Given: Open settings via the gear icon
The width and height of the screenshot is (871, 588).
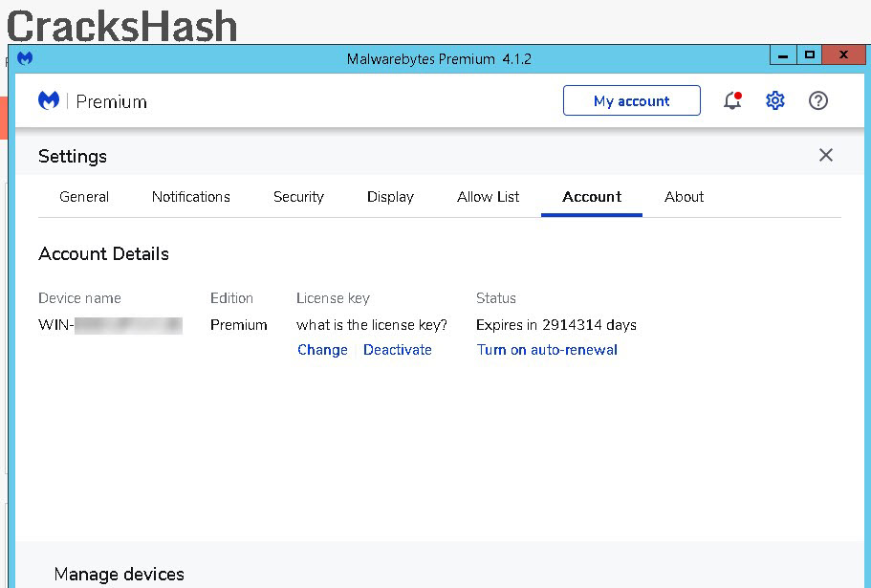Looking at the screenshot, I should 774,100.
